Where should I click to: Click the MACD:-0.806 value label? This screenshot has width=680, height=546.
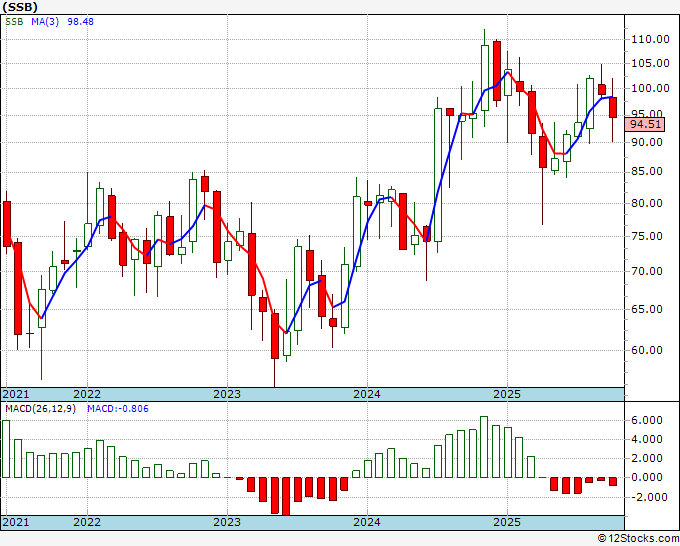(118, 409)
